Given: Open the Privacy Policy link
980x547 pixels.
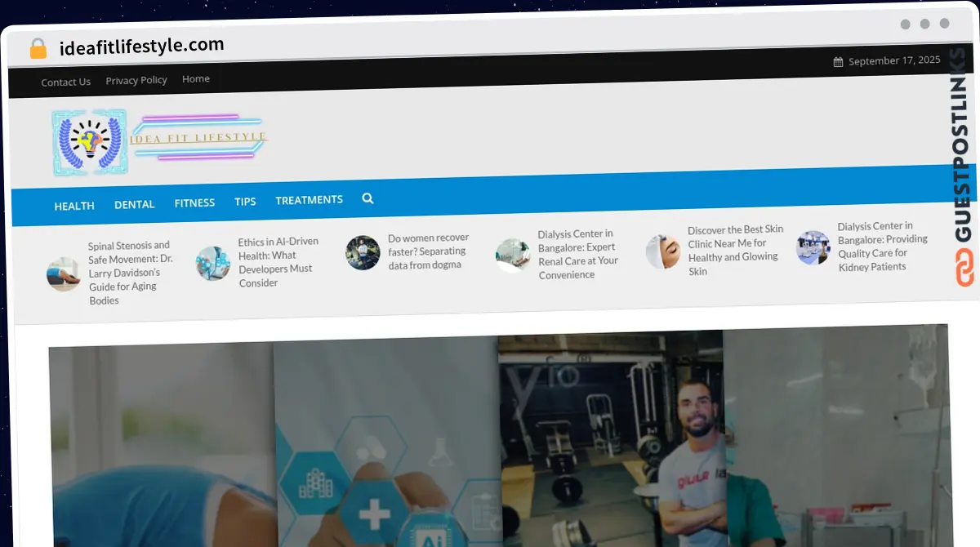Looking at the screenshot, I should tap(136, 80).
